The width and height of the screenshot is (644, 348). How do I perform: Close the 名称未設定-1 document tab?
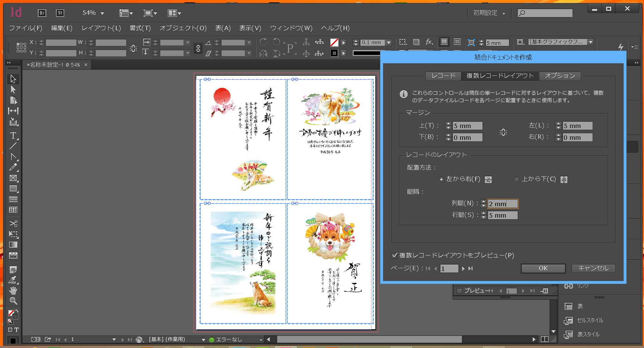point(86,65)
